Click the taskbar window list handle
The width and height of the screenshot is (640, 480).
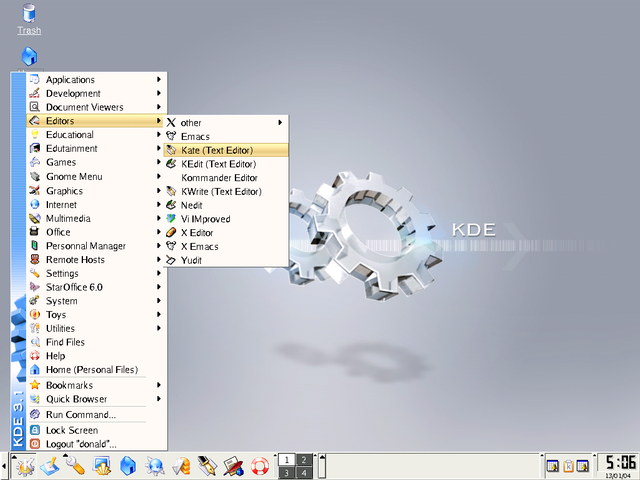(322, 466)
